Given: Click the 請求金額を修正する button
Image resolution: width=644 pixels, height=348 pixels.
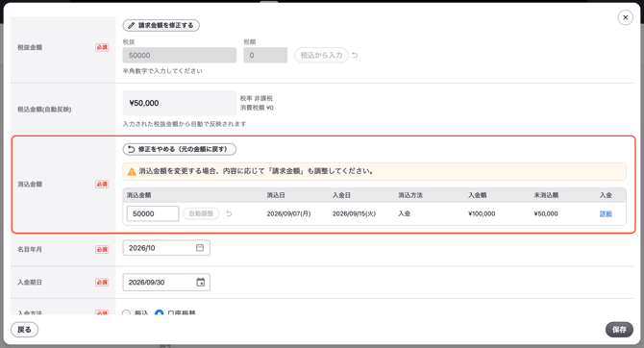Looking at the screenshot, I should click(x=161, y=25).
